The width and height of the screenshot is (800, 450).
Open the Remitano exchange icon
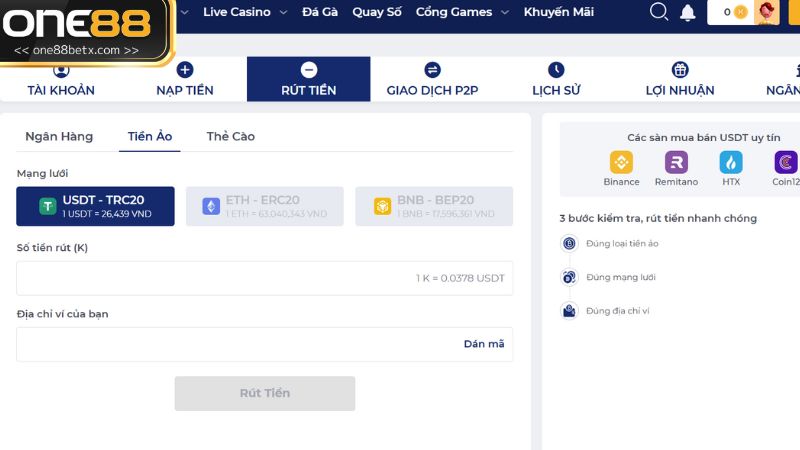tap(677, 162)
